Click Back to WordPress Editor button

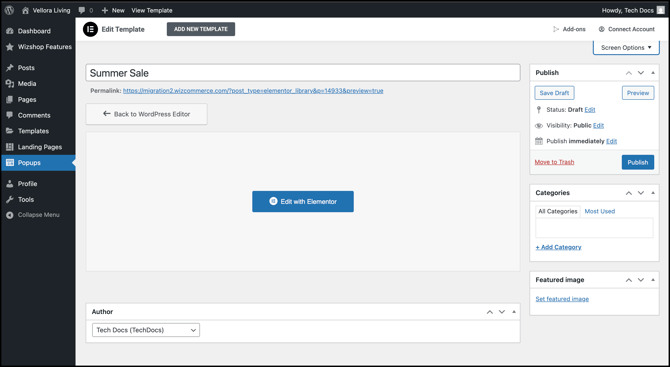[147, 114]
